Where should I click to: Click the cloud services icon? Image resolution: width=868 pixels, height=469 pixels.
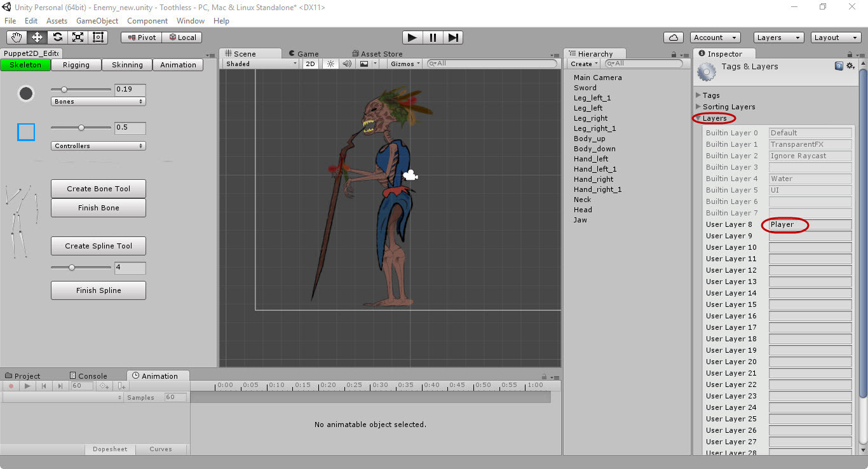coord(673,37)
